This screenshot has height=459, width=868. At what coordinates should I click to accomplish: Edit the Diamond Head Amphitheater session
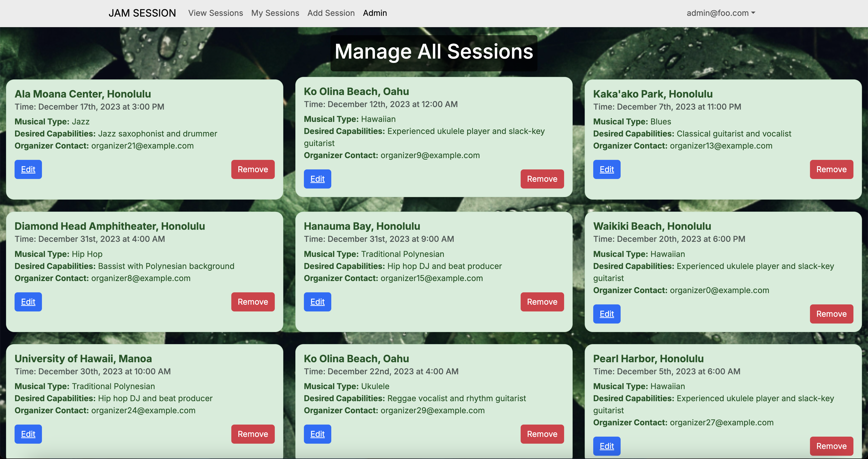28,302
